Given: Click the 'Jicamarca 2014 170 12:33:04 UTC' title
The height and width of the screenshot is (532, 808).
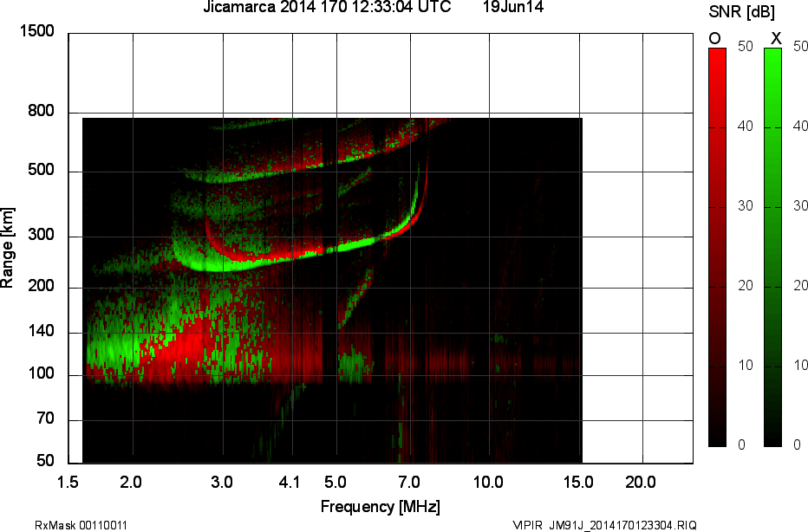Looking at the screenshot, I should (327, 7).
